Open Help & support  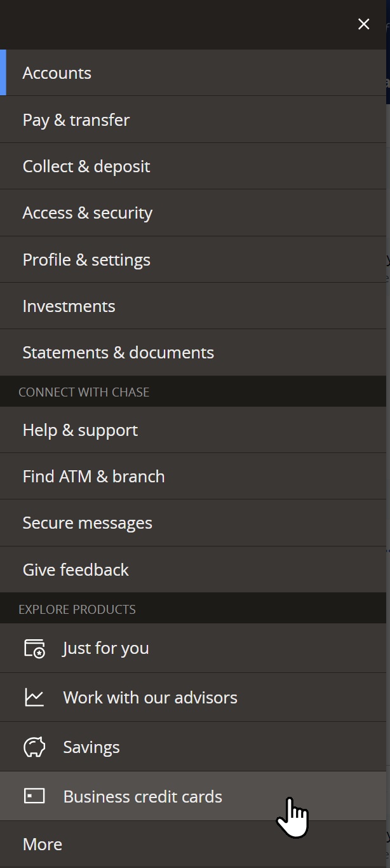pos(80,430)
